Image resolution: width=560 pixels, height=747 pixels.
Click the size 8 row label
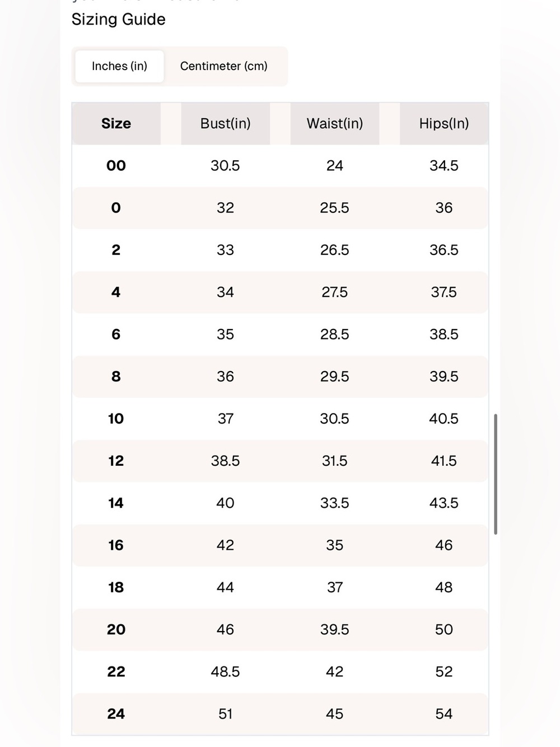pyautogui.click(x=116, y=377)
